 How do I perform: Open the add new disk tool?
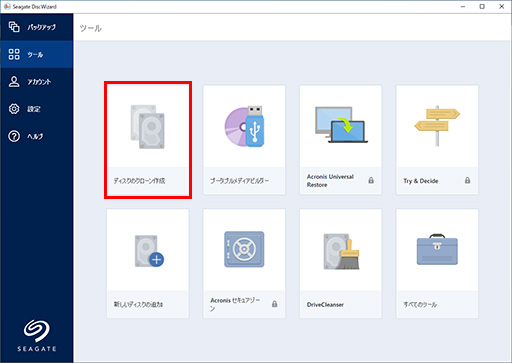point(148,264)
